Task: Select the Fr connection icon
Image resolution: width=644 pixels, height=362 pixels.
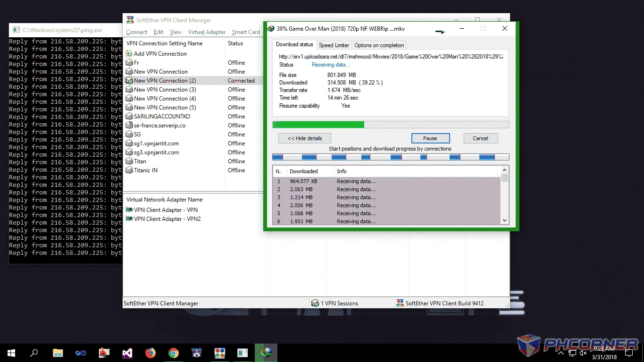Action: click(x=130, y=62)
